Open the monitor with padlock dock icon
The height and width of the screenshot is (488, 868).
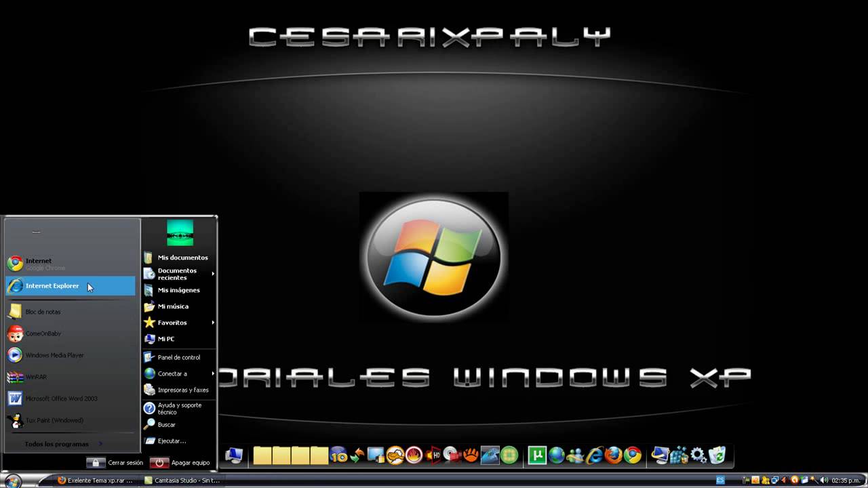tap(376, 455)
